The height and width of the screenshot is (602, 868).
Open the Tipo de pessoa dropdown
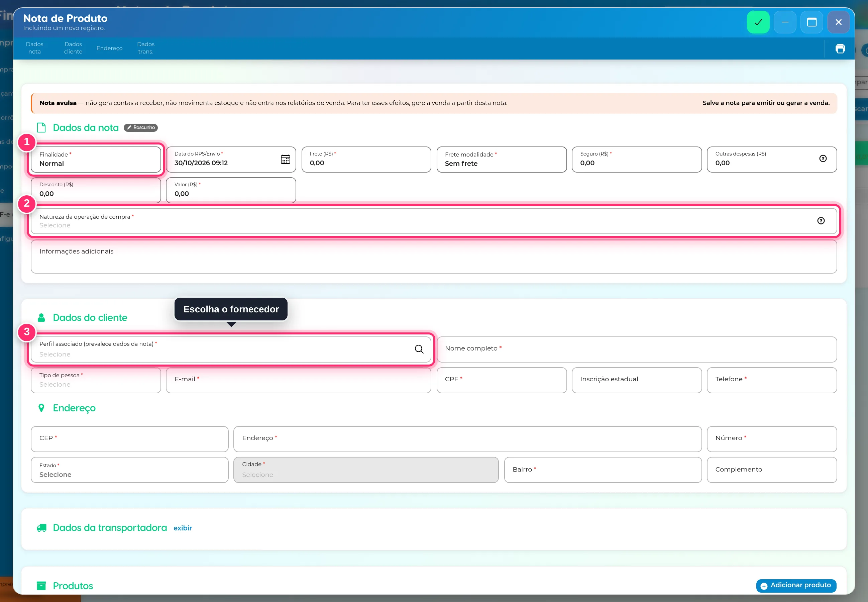click(96, 380)
